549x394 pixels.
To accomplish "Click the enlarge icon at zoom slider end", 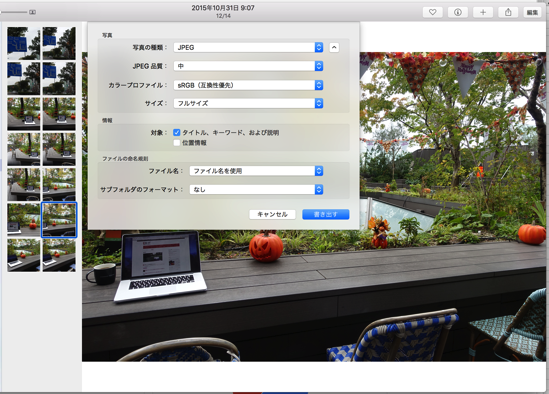I will point(32,12).
